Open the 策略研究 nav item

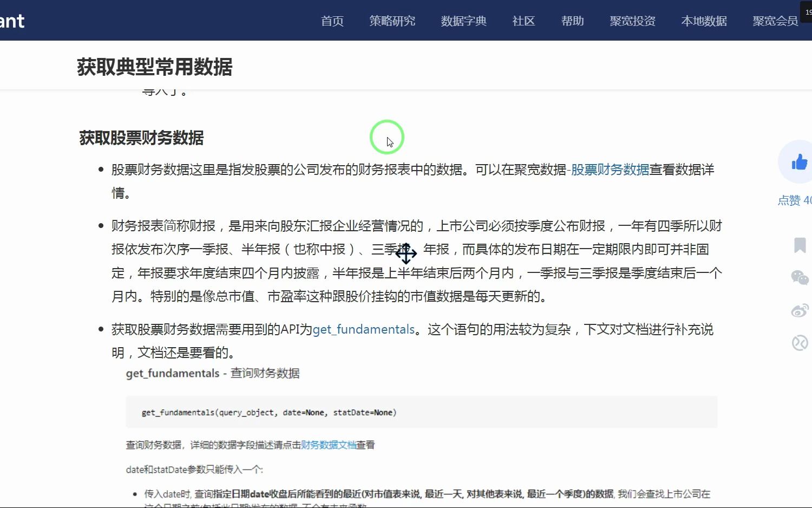pos(392,21)
